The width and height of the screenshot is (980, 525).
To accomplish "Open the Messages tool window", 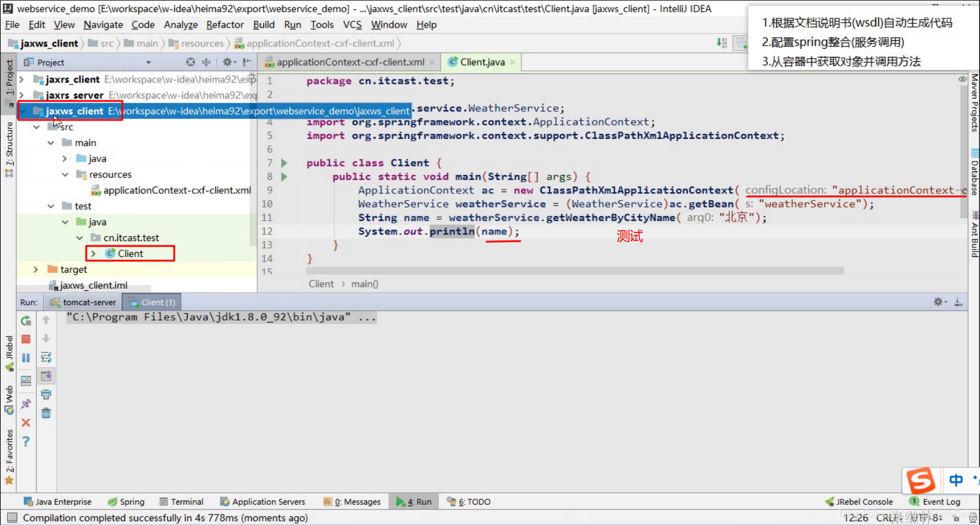I will 352,502.
